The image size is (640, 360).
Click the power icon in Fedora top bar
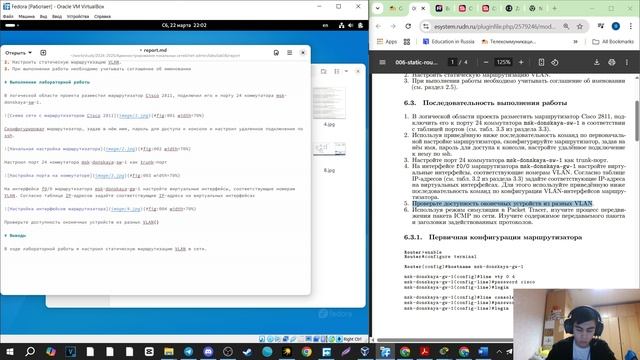click(x=360, y=25)
